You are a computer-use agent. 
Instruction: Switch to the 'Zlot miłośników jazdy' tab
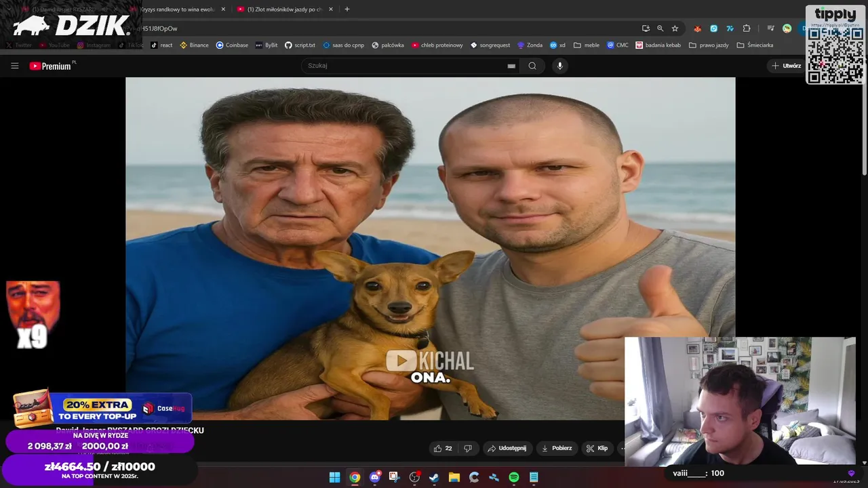pos(285,9)
